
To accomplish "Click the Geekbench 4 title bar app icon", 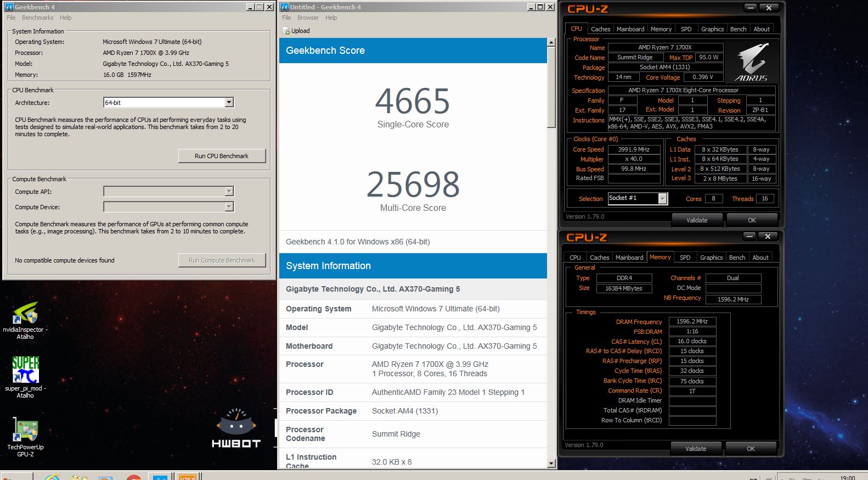I will coord(9,7).
